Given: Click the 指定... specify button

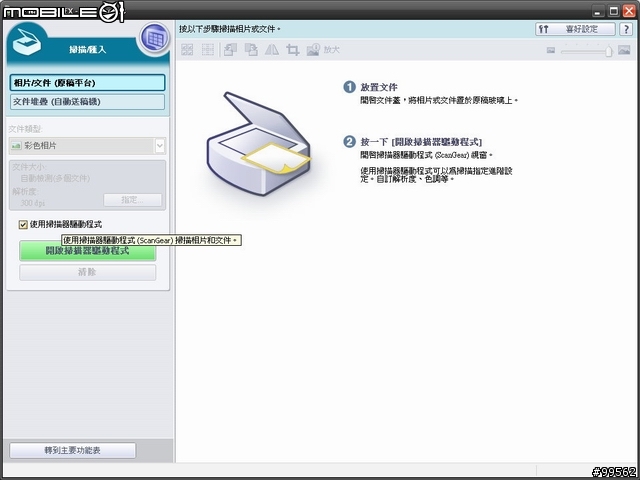Looking at the screenshot, I should click(132, 200).
